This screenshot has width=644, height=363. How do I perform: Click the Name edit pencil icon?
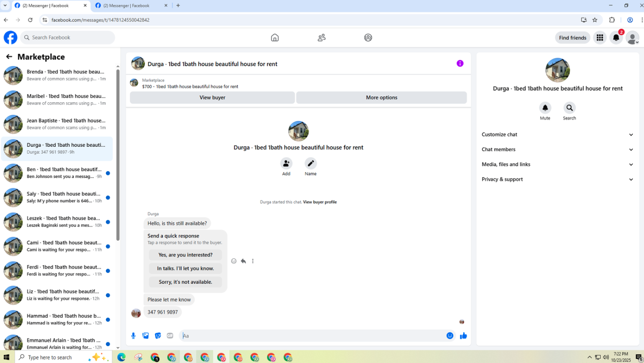point(310,163)
